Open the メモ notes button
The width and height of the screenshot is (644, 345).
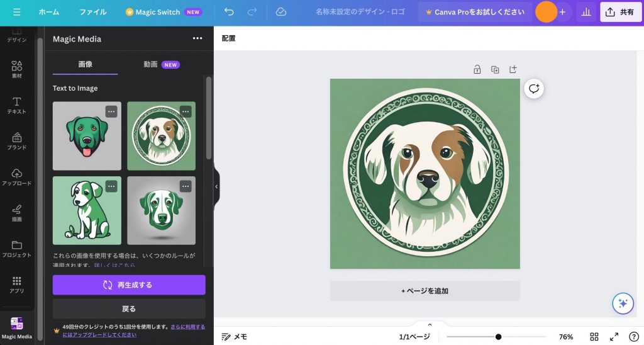[235, 337]
